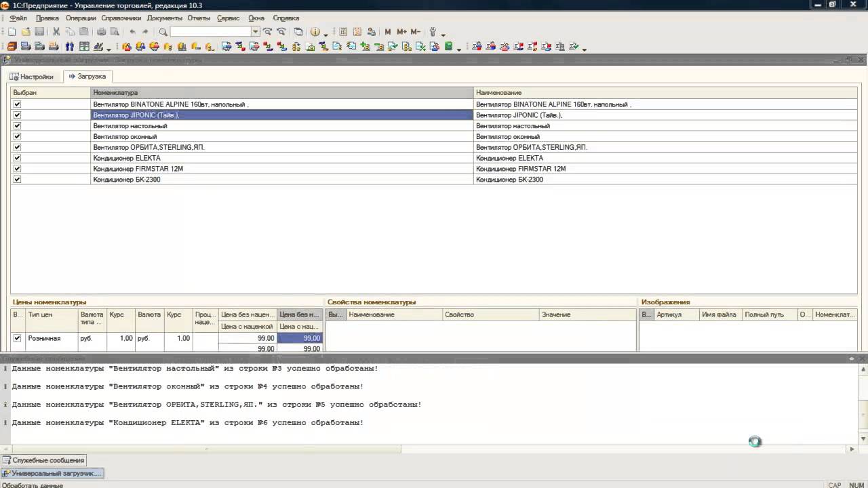Click the Undo arrow icon
Screen dimensions: 868x488
(x=132, y=32)
